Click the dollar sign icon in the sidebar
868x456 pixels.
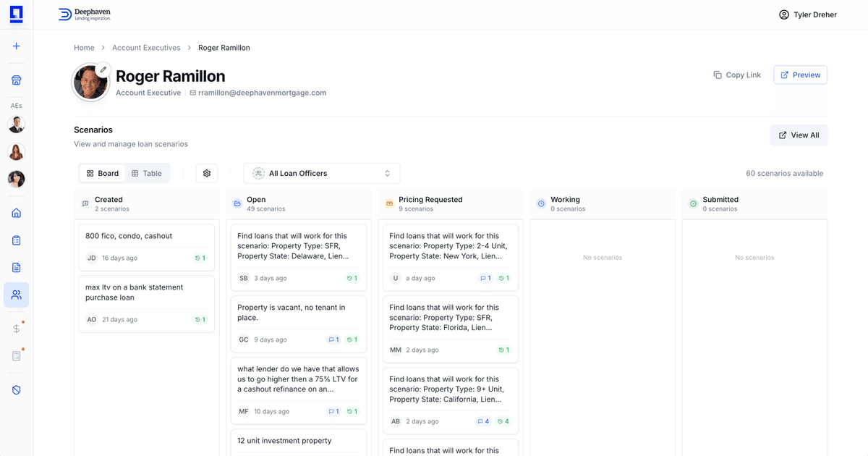click(x=16, y=329)
